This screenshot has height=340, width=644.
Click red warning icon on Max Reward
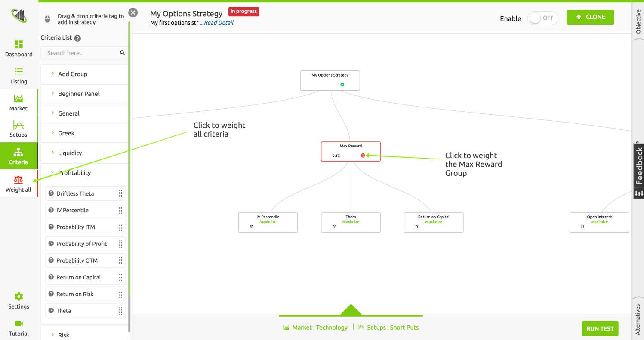(363, 156)
